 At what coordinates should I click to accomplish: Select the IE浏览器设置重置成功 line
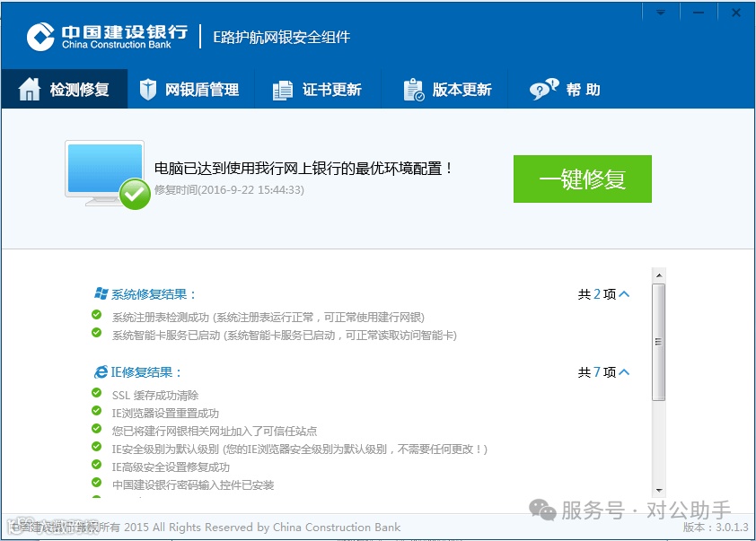165,414
